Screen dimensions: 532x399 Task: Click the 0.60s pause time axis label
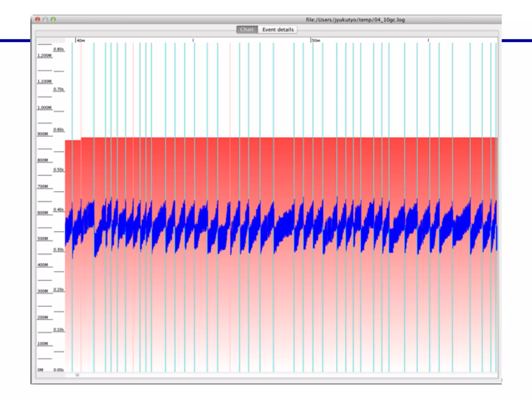click(59, 129)
